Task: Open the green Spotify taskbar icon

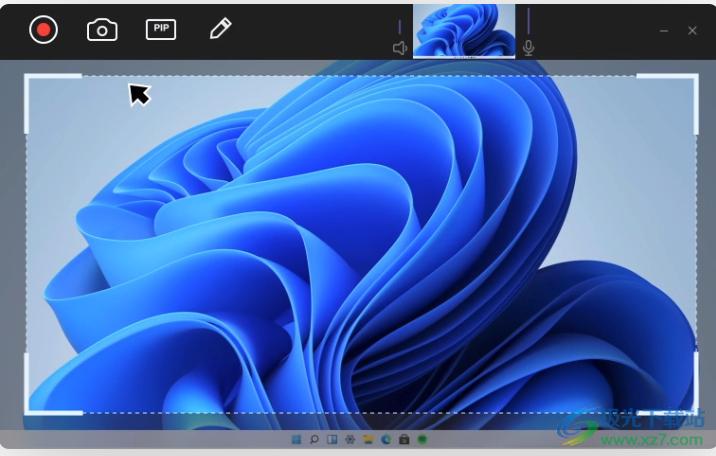Action: pos(422,440)
